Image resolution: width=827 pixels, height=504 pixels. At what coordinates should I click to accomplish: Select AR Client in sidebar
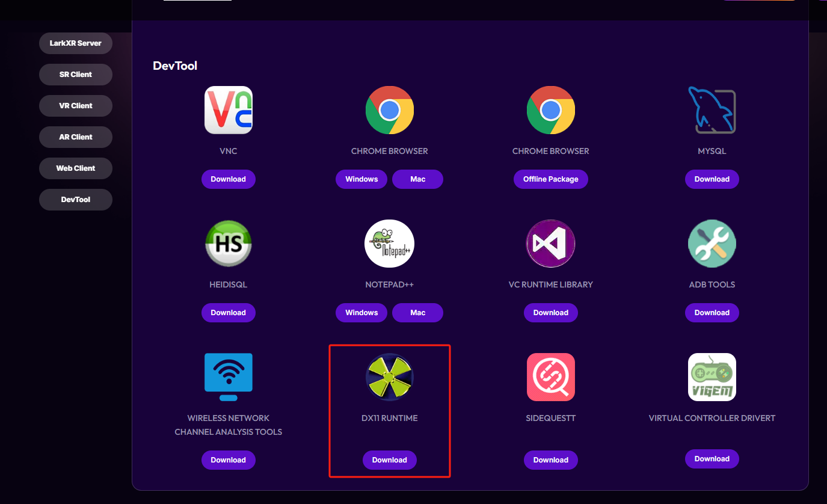tap(76, 137)
